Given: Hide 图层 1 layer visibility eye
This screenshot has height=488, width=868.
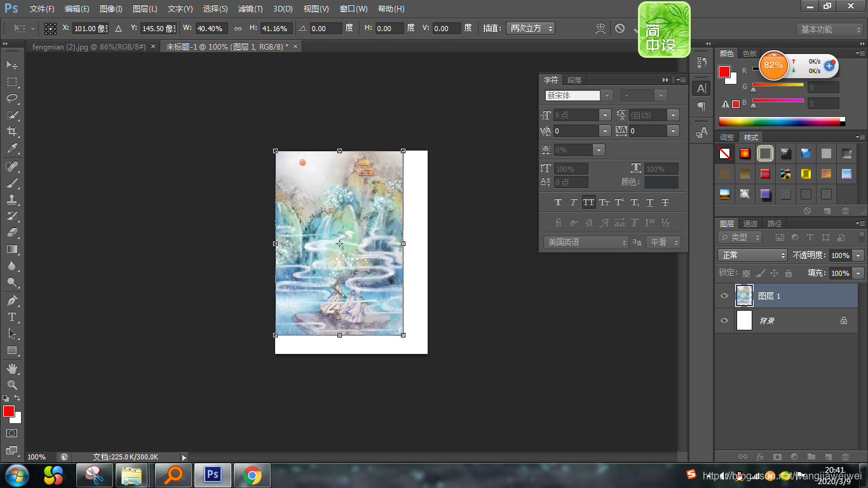Looking at the screenshot, I should click(x=724, y=296).
